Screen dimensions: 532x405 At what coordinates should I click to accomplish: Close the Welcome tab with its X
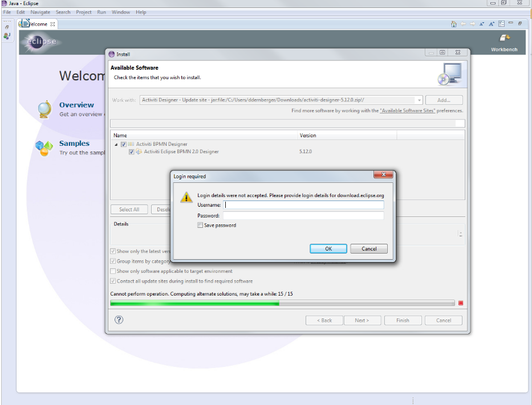click(x=53, y=24)
